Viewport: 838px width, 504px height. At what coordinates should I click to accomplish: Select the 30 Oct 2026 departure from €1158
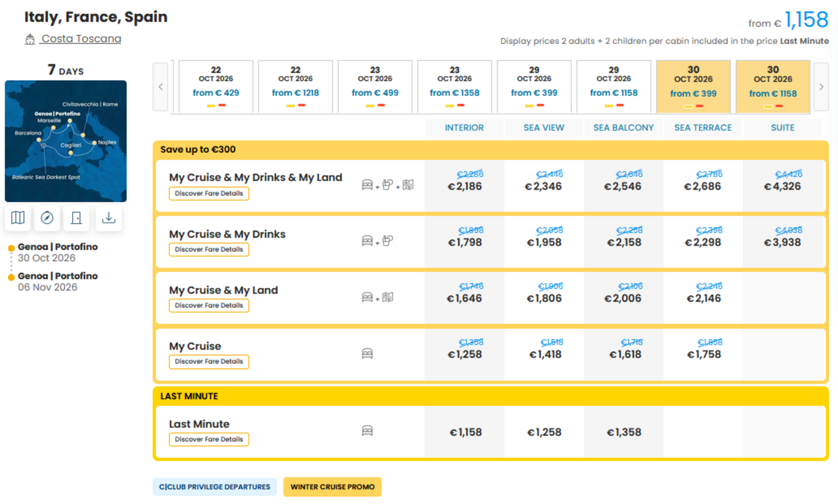click(773, 87)
